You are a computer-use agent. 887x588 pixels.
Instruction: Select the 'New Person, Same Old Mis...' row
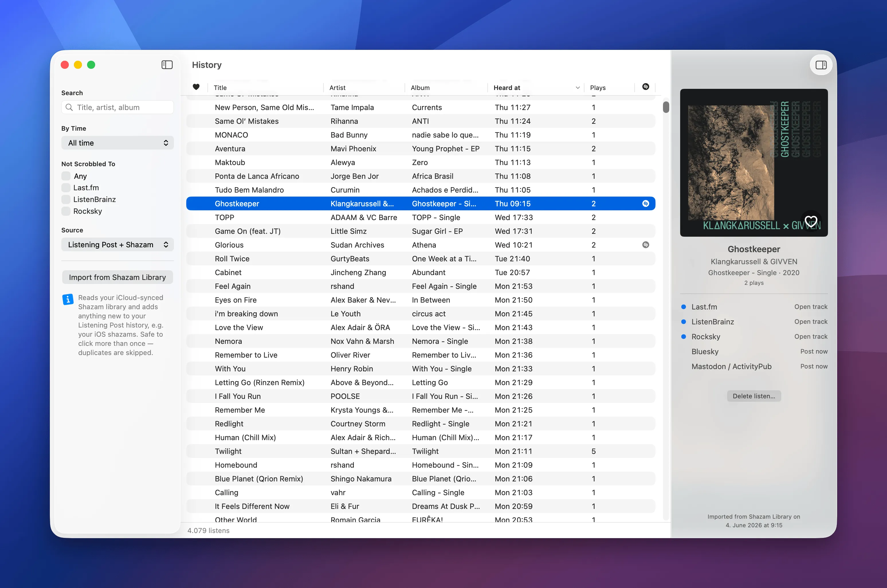pyautogui.click(x=421, y=107)
